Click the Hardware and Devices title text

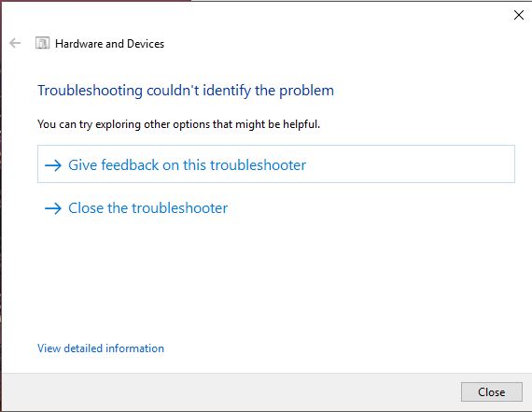pos(109,44)
